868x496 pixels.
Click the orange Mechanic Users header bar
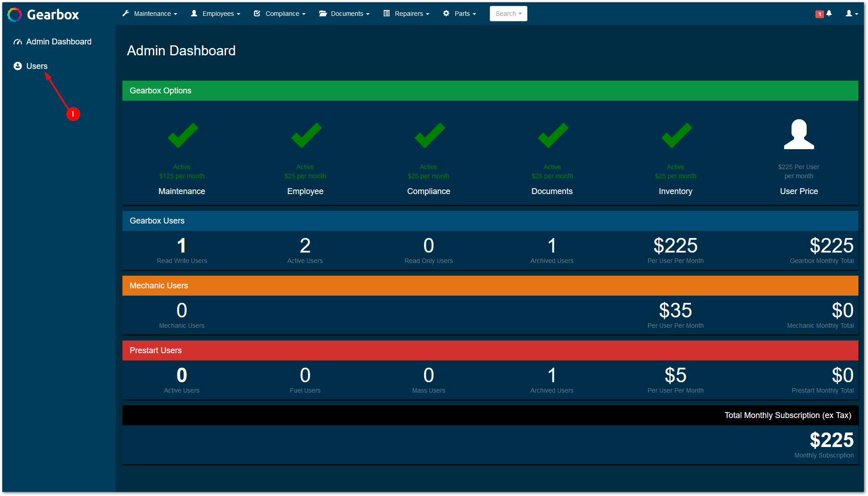pyautogui.click(x=490, y=286)
